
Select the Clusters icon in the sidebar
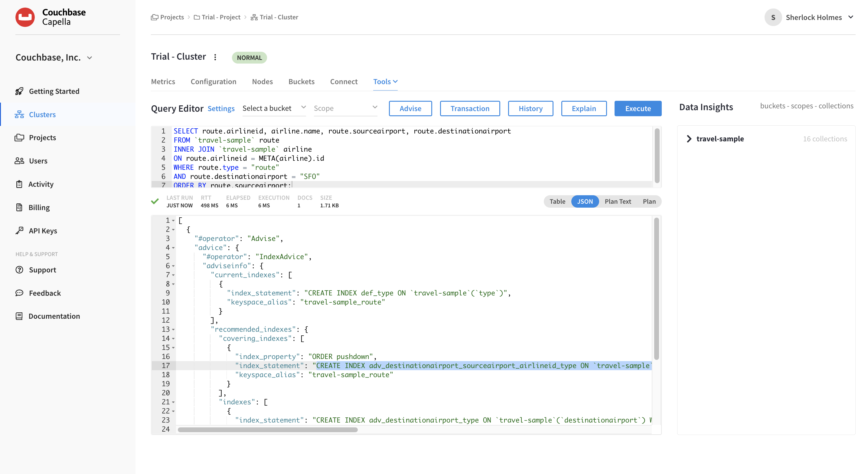tap(19, 114)
